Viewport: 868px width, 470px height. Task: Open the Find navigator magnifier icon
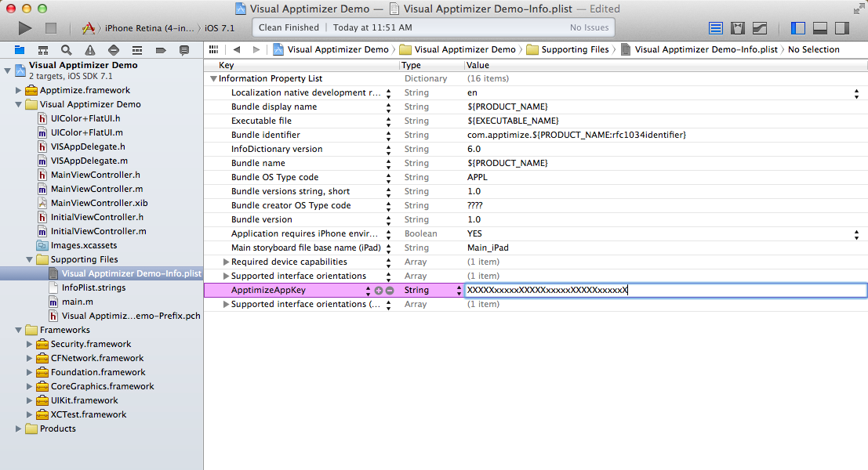coord(67,50)
